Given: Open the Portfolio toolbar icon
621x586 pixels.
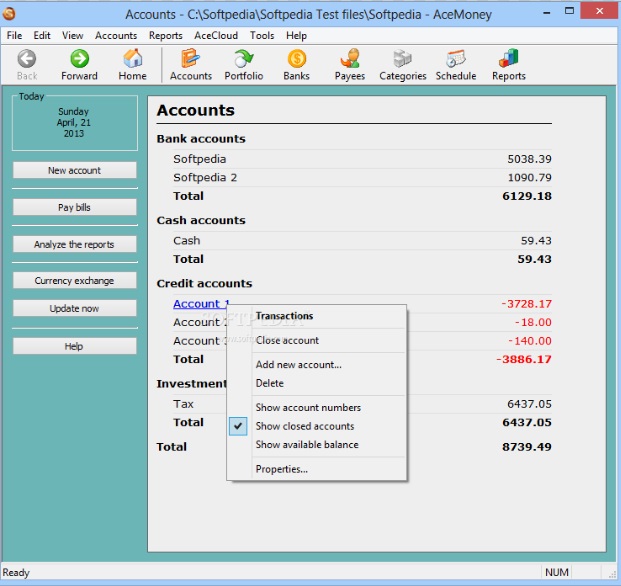Looking at the screenshot, I should click(x=243, y=59).
